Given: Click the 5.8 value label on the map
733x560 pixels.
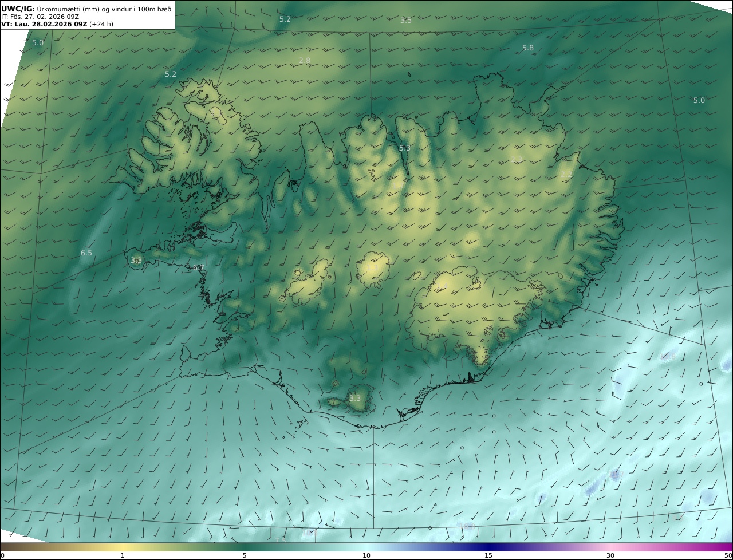Looking at the screenshot, I should click(x=527, y=48).
